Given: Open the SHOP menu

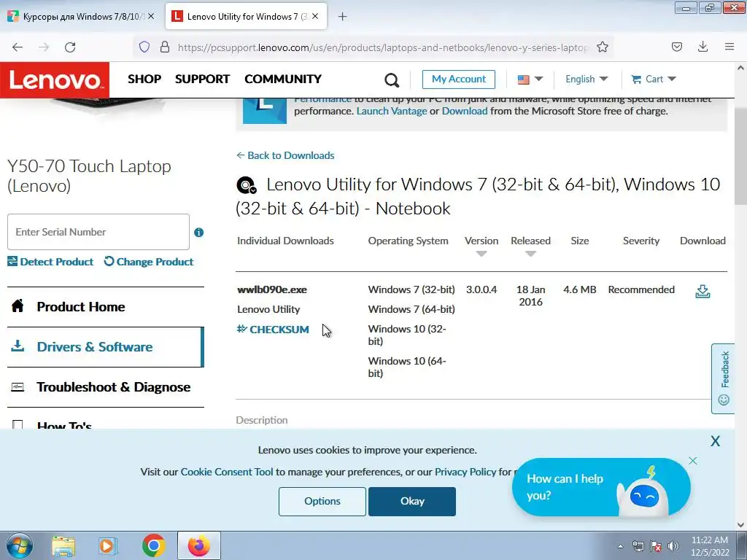Looking at the screenshot, I should (x=144, y=79).
